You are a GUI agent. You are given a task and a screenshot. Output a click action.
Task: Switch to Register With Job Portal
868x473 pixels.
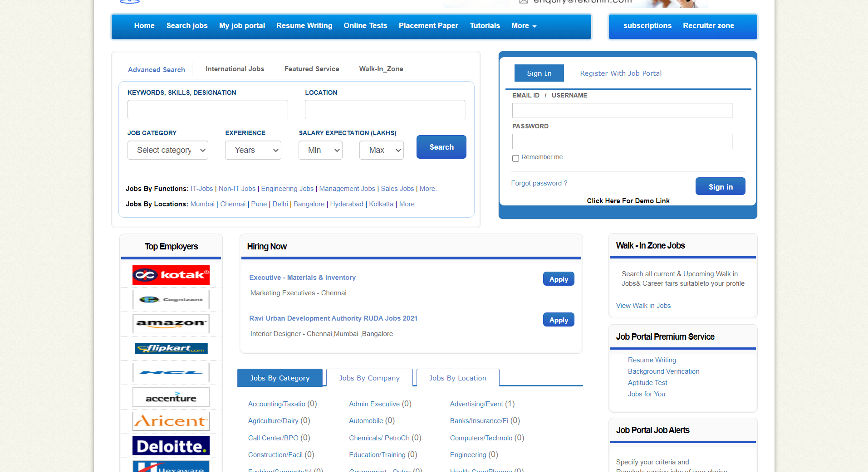[620, 73]
